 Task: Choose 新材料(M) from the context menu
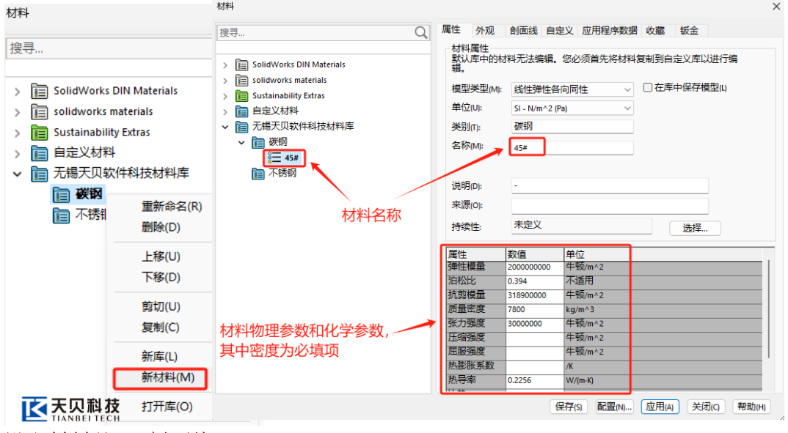pos(160,378)
